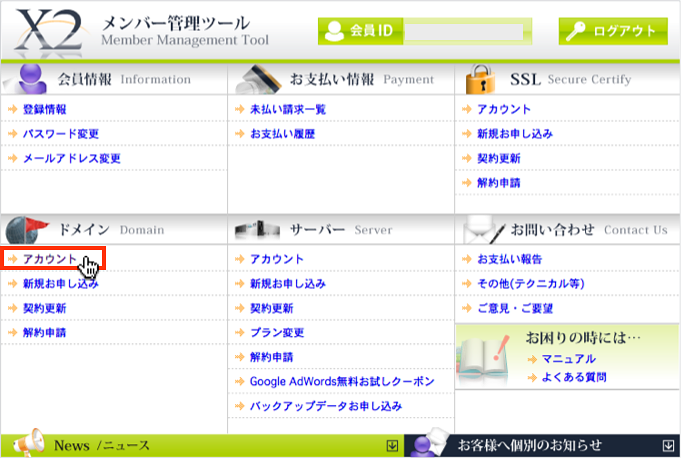This screenshot has height=458, width=681.
Task: Click the お客様へ個別のお知らせ person icon
Action: 429,443
